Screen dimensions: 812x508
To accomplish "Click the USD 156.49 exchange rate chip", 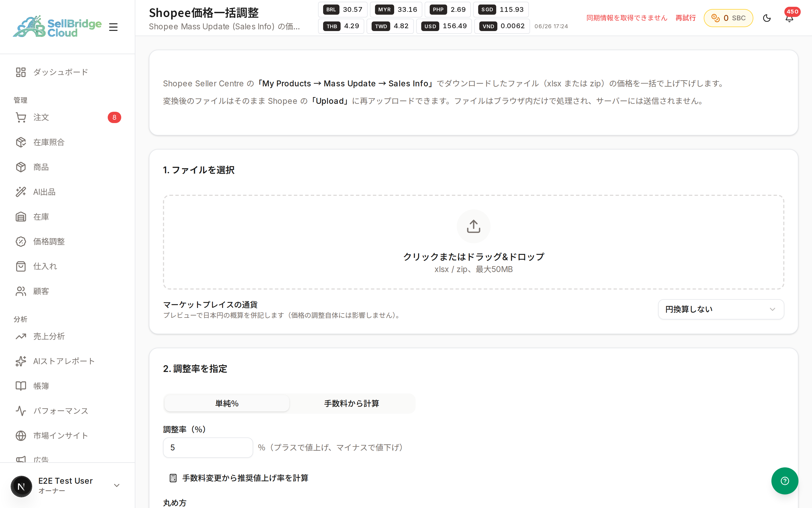I will pyautogui.click(x=444, y=26).
